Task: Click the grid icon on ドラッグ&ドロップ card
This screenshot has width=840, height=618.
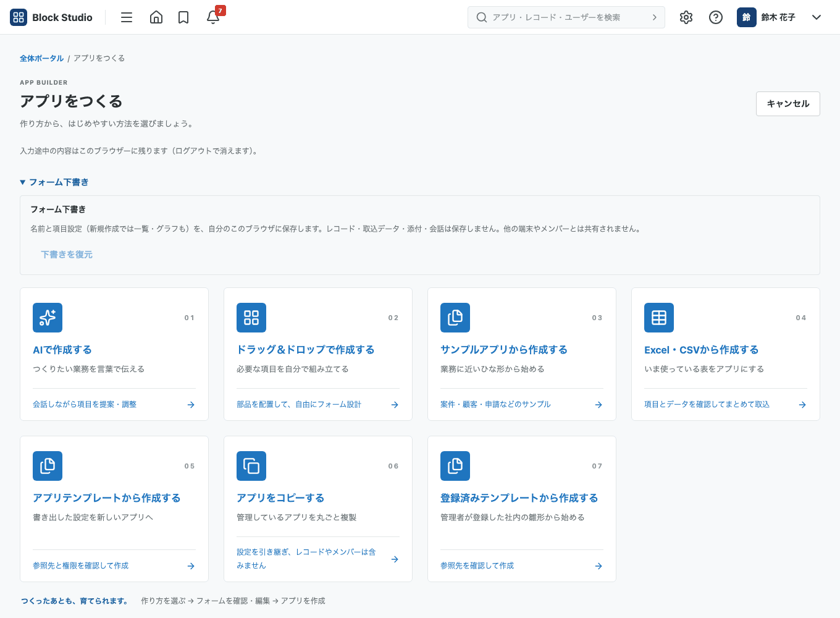Action: coord(251,318)
